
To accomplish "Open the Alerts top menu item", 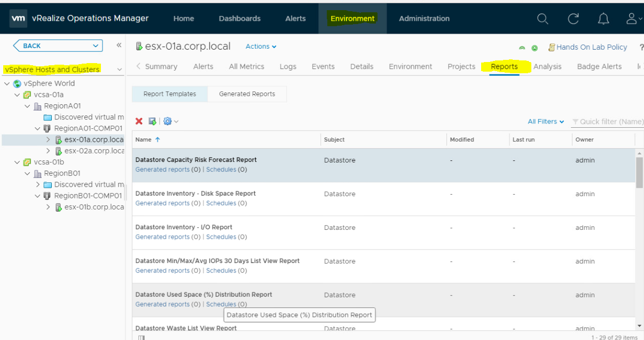I will [295, 19].
